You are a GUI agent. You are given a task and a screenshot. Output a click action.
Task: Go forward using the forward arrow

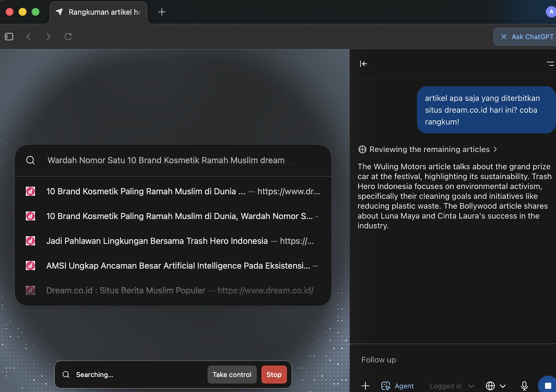pyautogui.click(x=49, y=36)
